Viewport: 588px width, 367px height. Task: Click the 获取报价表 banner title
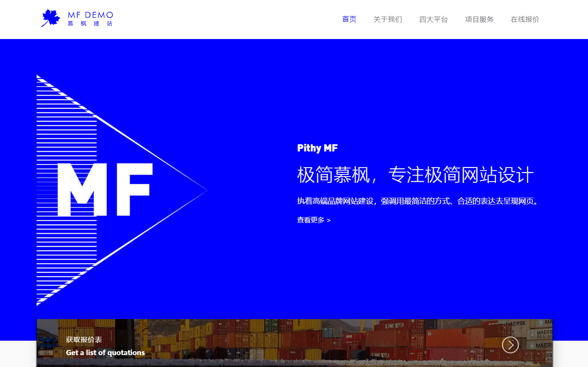(84, 340)
